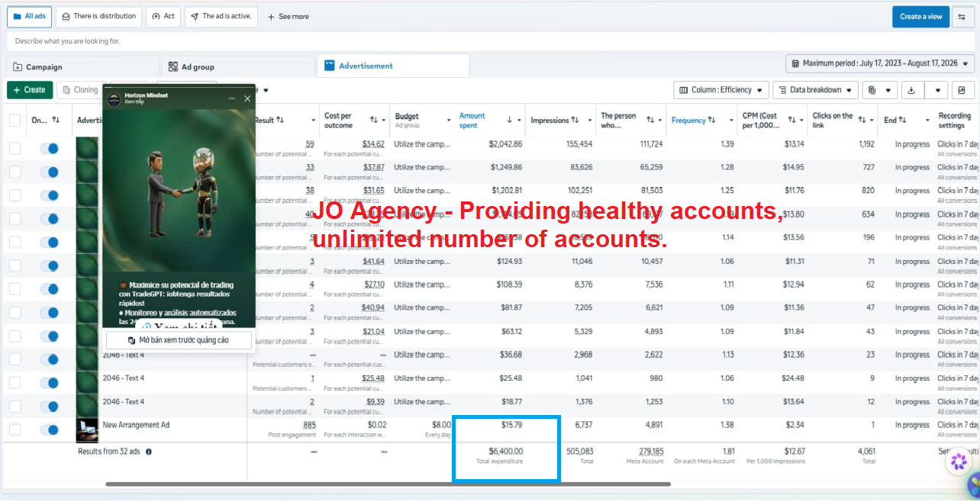The image size is (980, 502).
Task: Switch to the Campaign tab
Action: 82,67
